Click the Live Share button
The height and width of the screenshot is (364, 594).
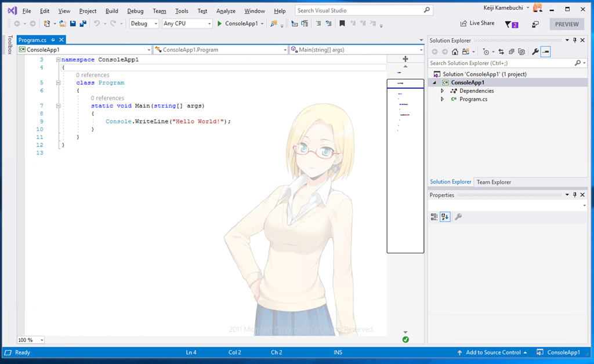click(x=477, y=24)
